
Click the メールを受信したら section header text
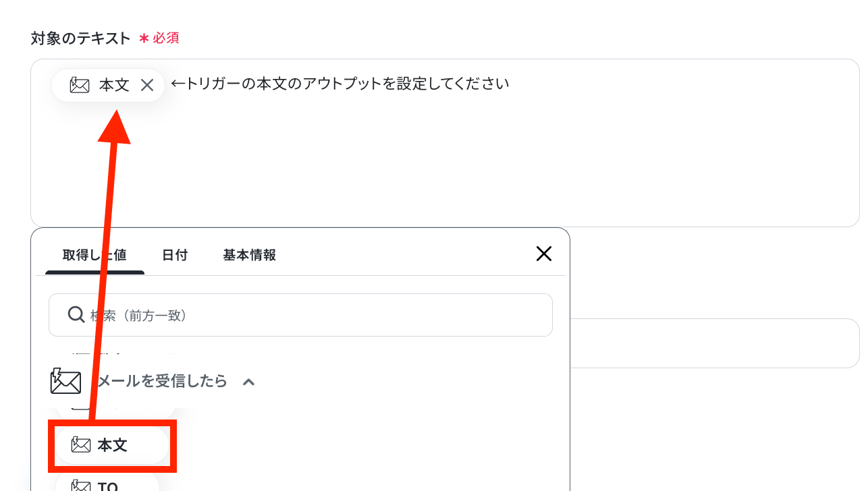pyautogui.click(x=163, y=381)
